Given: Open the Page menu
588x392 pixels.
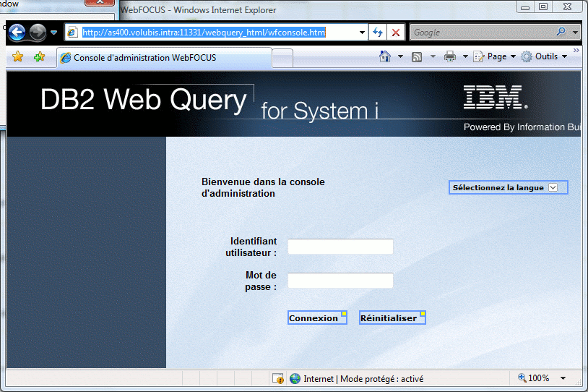Looking at the screenshot, I should pyautogui.click(x=495, y=56).
